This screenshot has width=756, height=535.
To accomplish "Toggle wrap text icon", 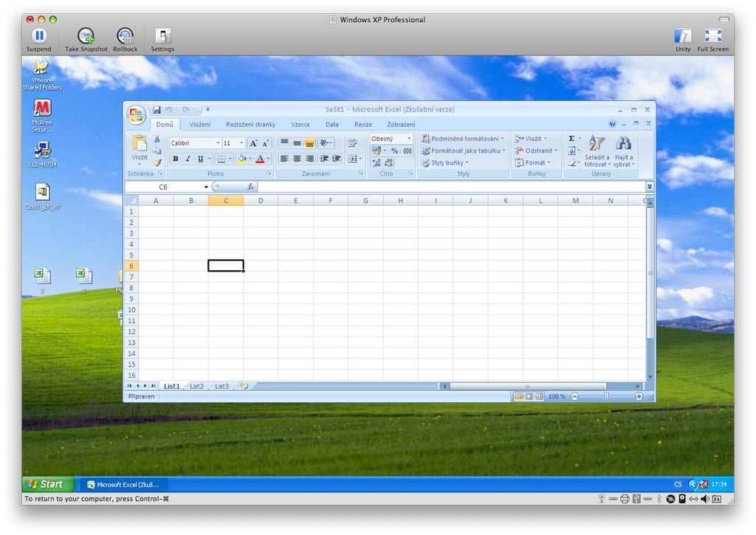I will 352,143.
